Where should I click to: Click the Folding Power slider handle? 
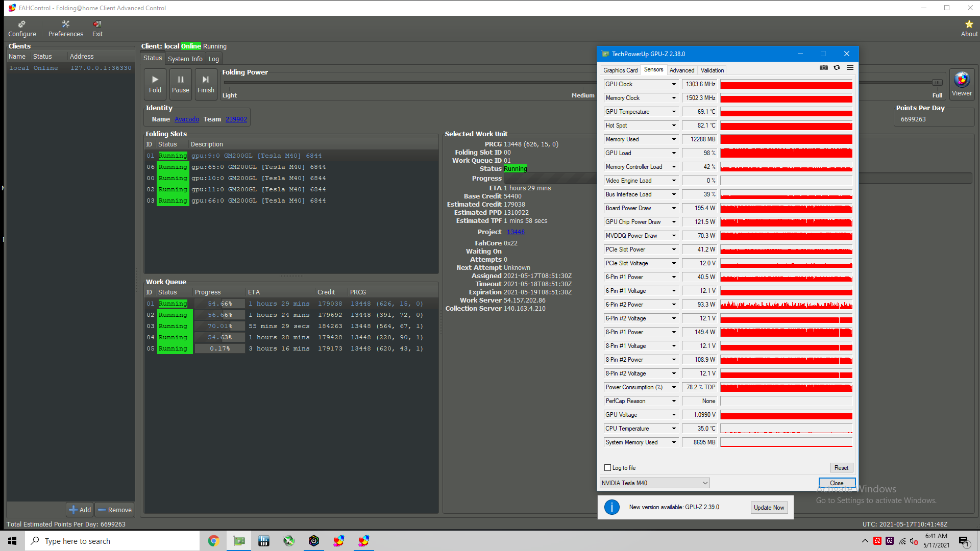(x=937, y=83)
